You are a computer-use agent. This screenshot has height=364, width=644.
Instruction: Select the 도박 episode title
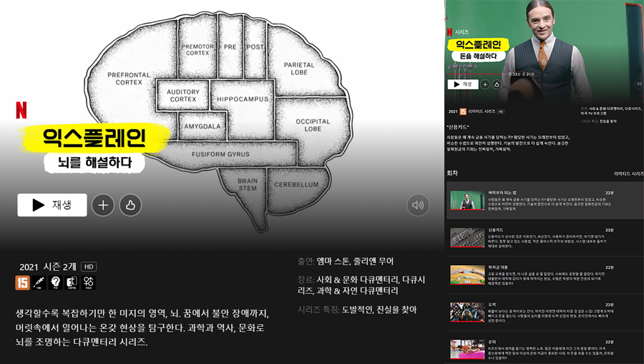click(492, 305)
